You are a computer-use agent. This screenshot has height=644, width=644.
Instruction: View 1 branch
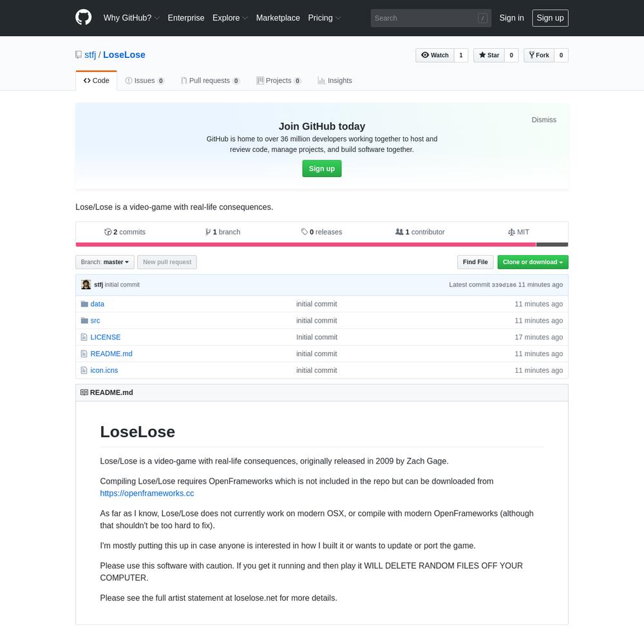(223, 232)
